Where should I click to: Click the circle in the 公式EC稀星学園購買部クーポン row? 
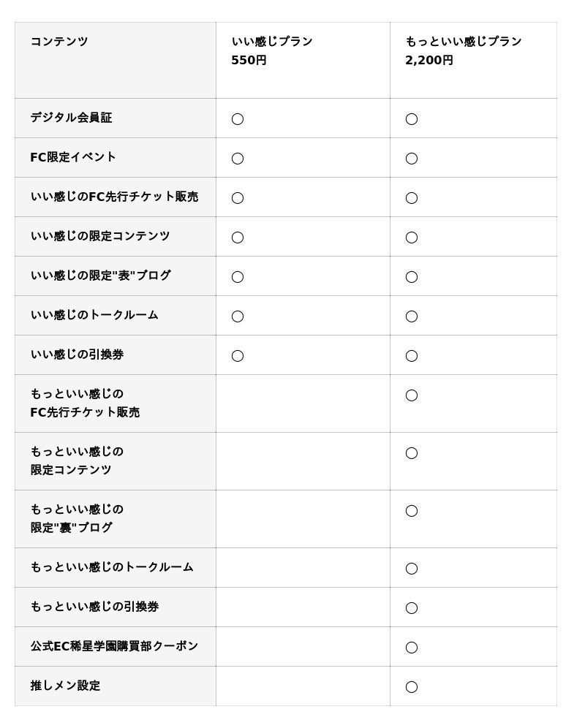pos(412,647)
